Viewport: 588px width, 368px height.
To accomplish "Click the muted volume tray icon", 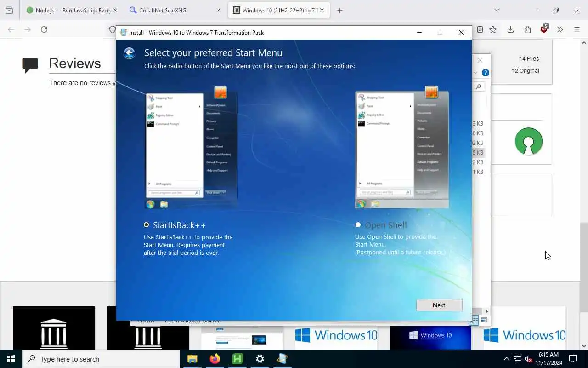I will tap(528, 359).
